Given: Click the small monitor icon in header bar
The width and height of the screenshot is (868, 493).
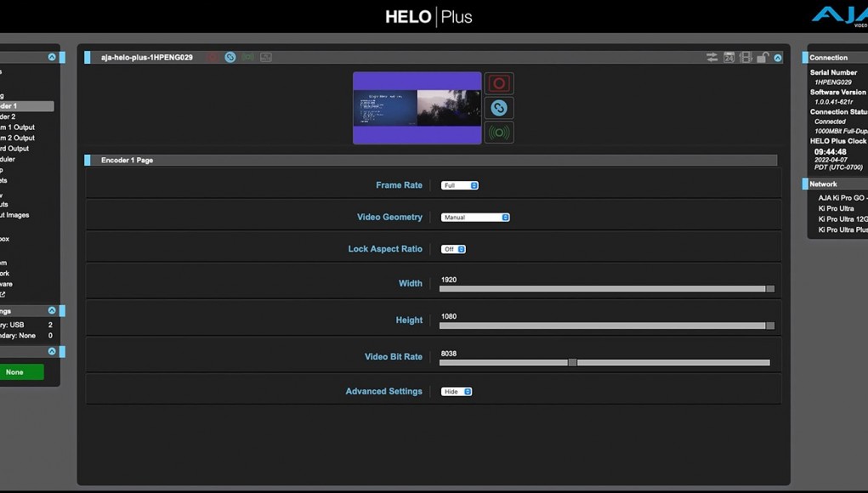Looking at the screenshot, I should (266, 57).
